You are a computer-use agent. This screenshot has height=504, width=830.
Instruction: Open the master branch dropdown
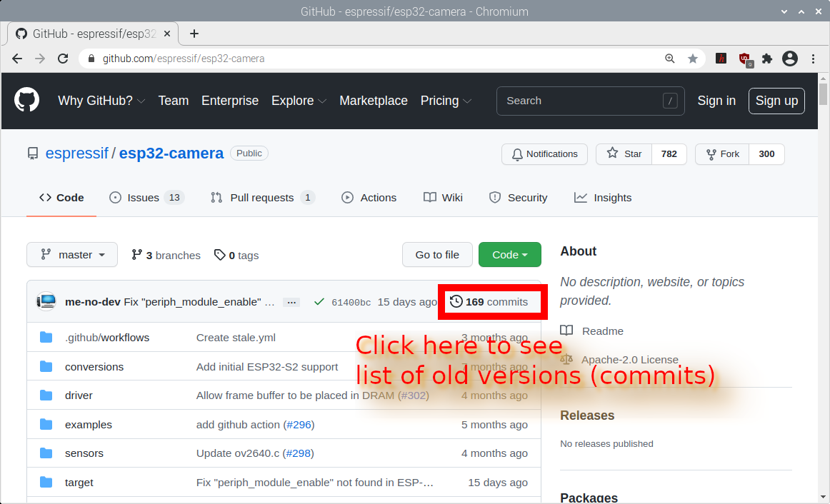coord(72,255)
